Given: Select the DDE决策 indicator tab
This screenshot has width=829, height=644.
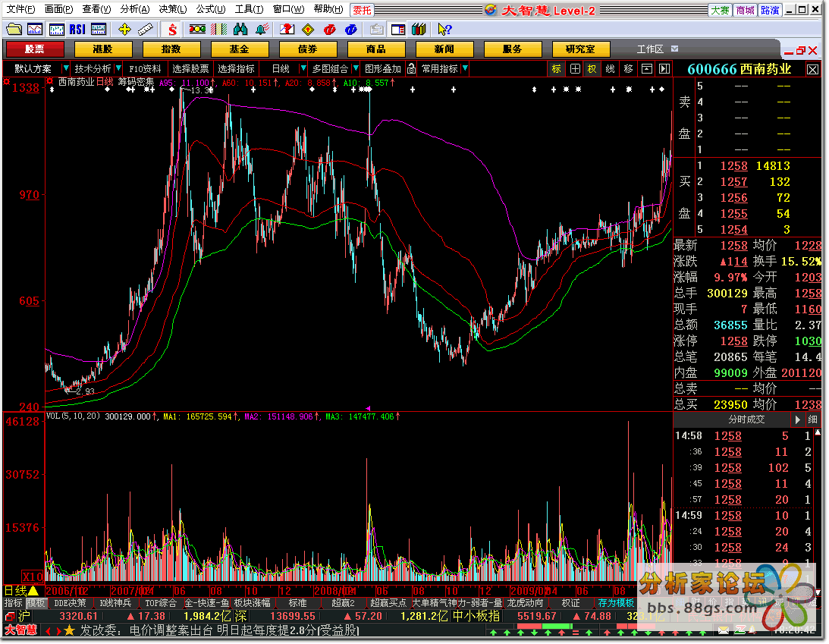Looking at the screenshot, I should coord(71,603).
